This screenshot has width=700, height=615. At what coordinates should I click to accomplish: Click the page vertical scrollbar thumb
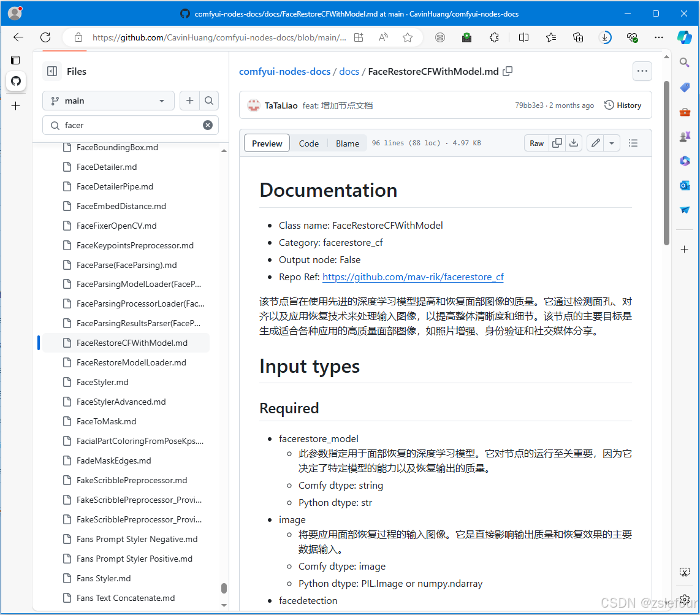(x=666, y=163)
